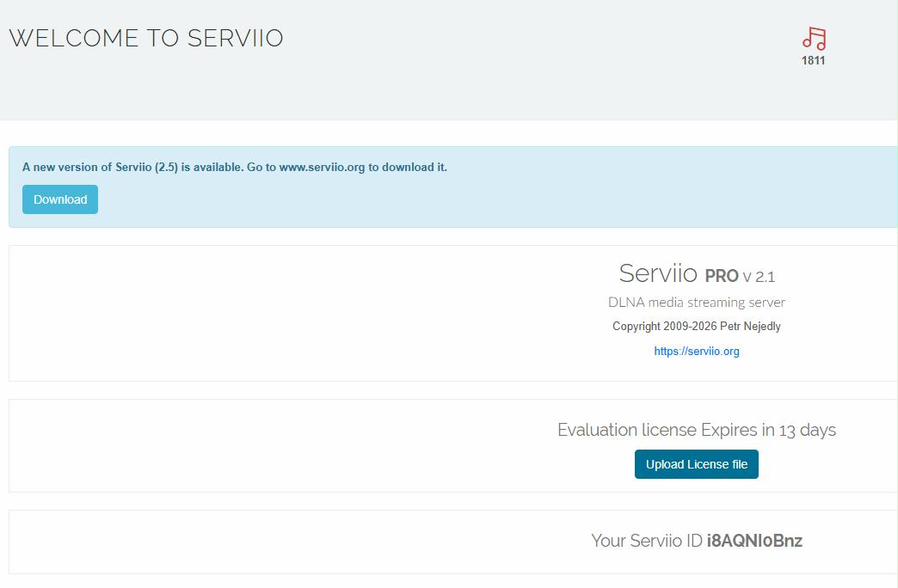Click the new version available notice text
This screenshot has width=898, height=588.
pos(235,167)
